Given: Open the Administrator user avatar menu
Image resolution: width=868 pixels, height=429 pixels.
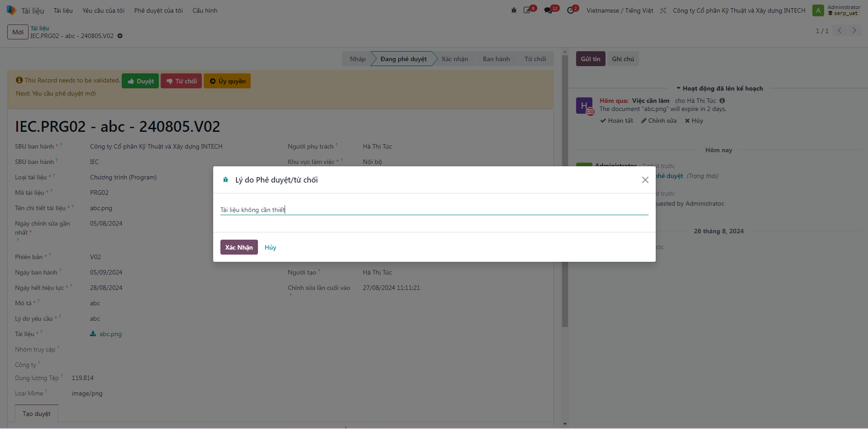Looking at the screenshot, I should click(818, 10).
